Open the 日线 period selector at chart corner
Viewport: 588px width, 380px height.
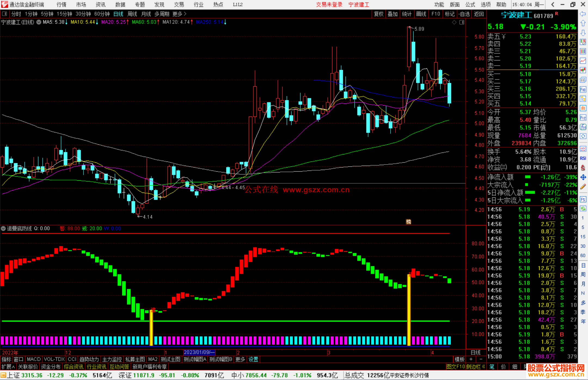point(476,352)
